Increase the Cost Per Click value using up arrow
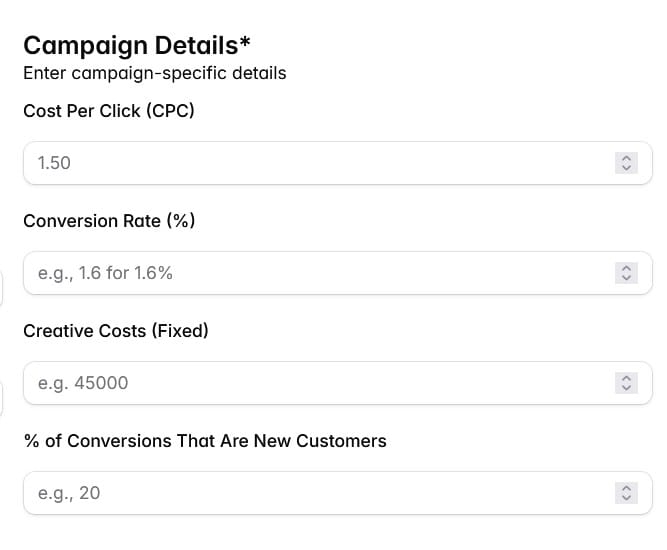 pyautogui.click(x=626, y=158)
